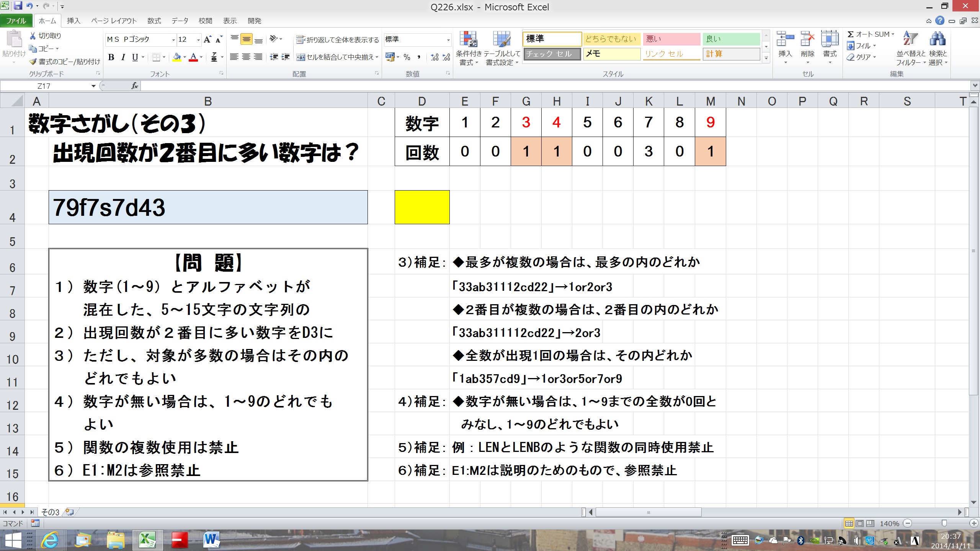Screen dimensions: 980x551
Task: Center text horizontally in the cell
Action: pos(247,57)
